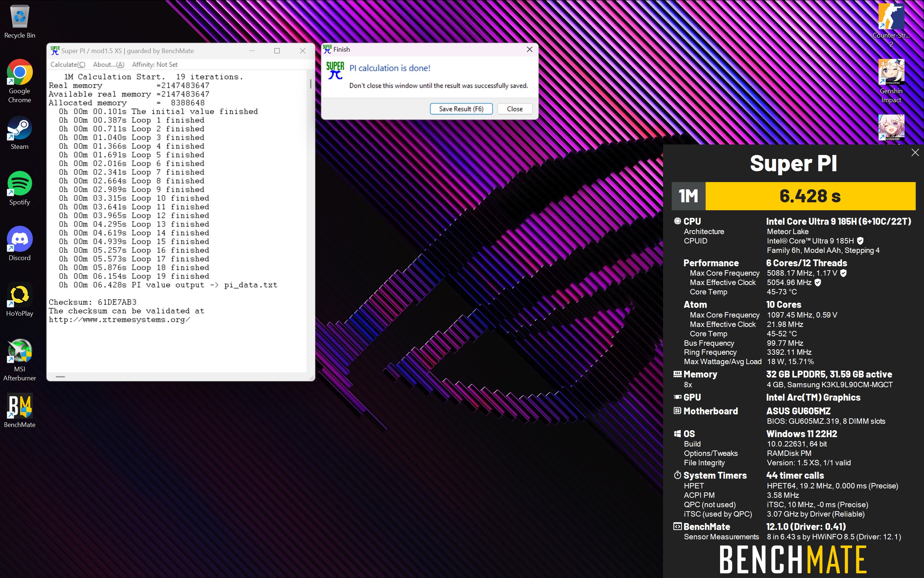Click the Super PI icon in the Finish dialog title bar

pyautogui.click(x=327, y=49)
